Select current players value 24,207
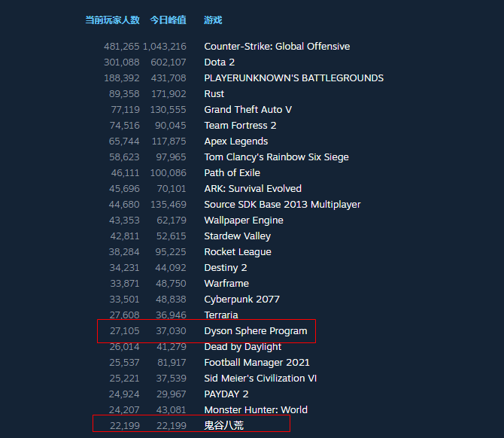This screenshot has height=438, width=504. point(124,410)
